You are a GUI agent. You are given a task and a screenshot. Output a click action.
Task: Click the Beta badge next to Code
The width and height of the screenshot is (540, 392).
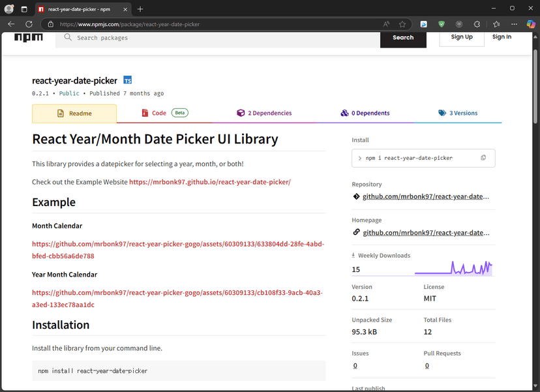pos(180,113)
